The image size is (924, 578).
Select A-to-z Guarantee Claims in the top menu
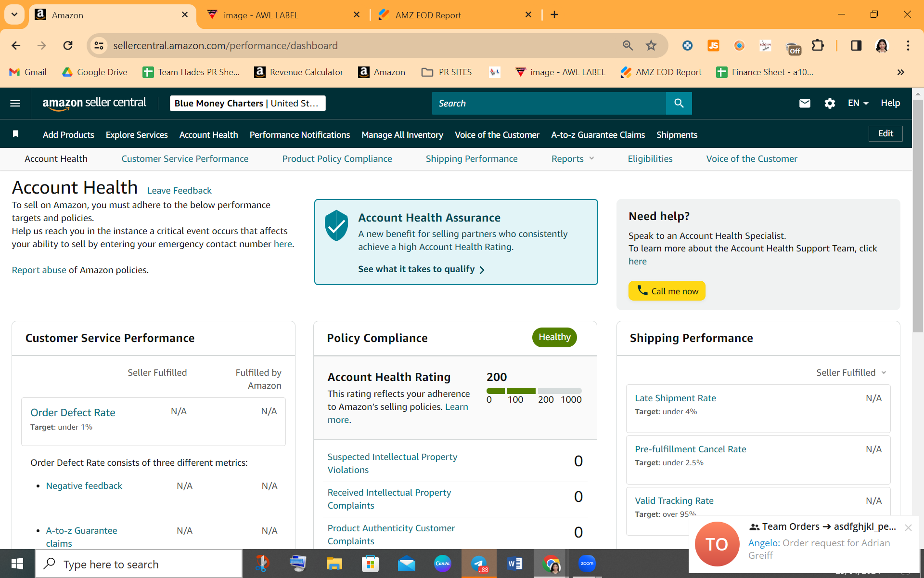(598, 135)
